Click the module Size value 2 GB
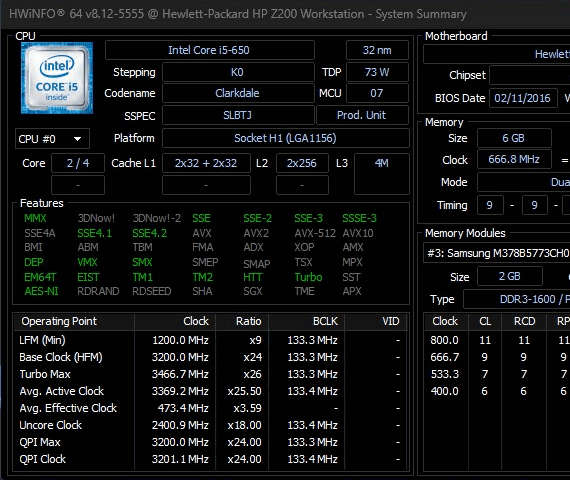Viewport: 570px width, 480px height. [510, 276]
